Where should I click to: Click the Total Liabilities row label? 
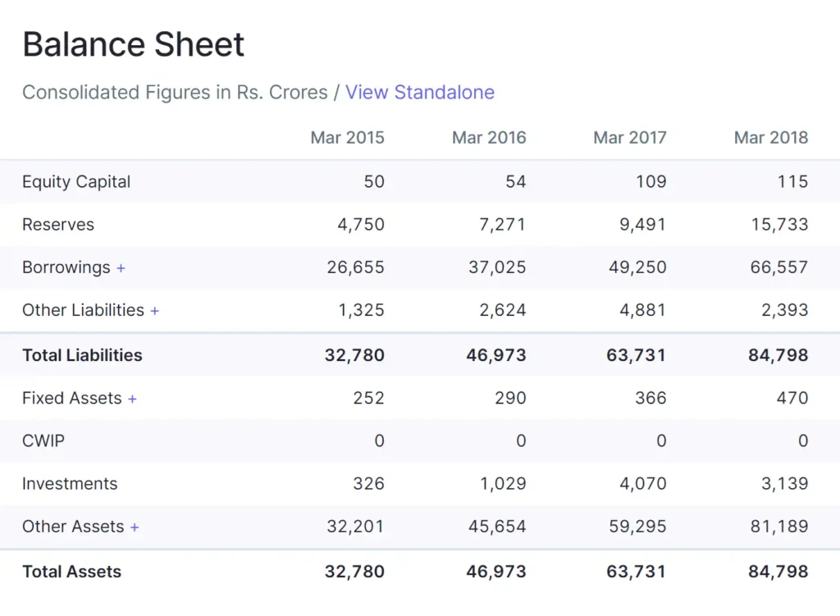coord(82,355)
